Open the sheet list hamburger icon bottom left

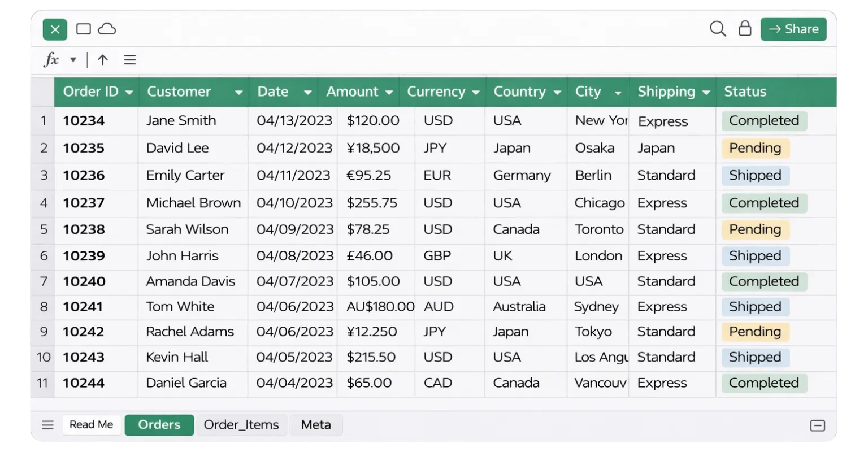tap(48, 424)
